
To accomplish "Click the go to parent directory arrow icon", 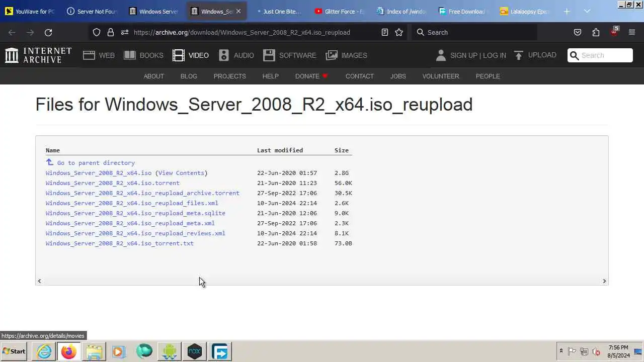I will (x=49, y=162).
